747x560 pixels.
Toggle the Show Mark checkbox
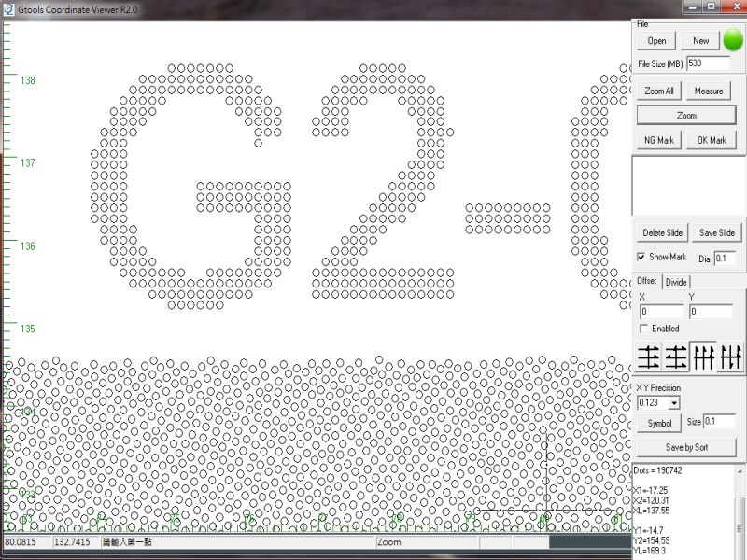(x=641, y=257)
